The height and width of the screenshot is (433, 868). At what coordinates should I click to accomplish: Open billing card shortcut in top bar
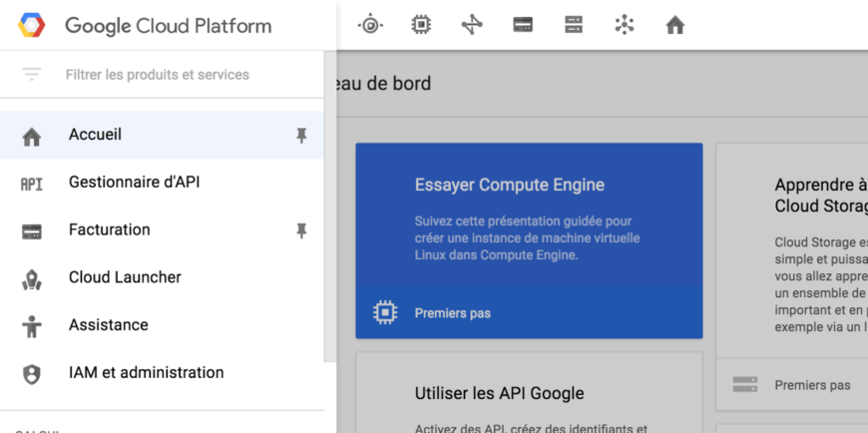pos(523,25)
